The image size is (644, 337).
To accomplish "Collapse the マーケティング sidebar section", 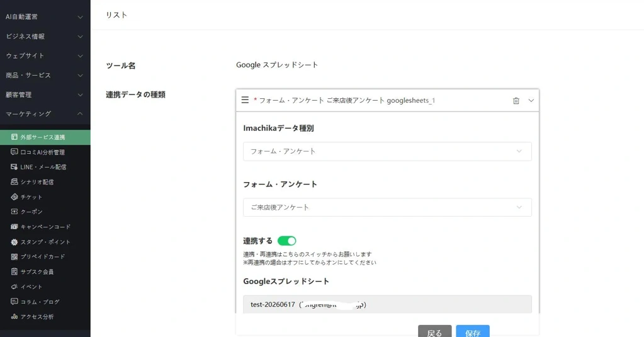I will pos(45,114).
